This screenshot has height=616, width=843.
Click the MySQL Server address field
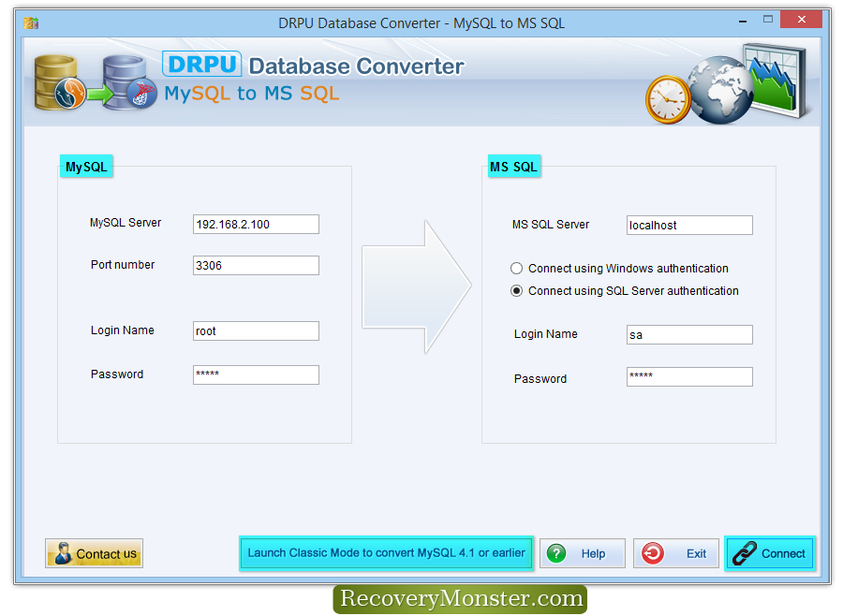[x=256, y=224]
